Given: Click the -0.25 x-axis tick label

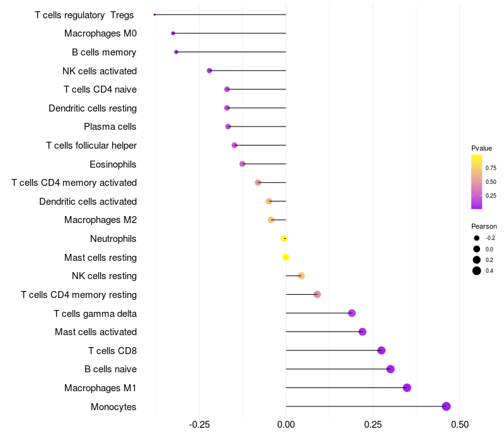Looking at the screenshot, I should coord(199,425).
